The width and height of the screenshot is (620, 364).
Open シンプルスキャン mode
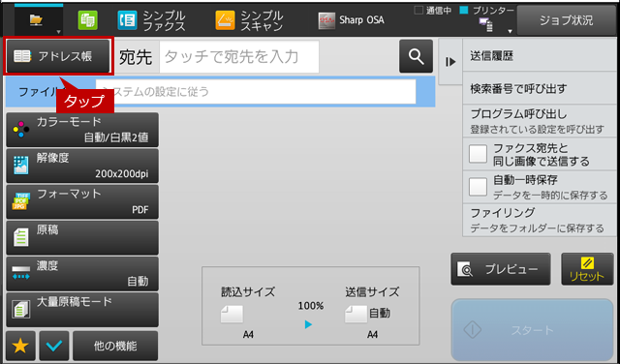tap(250, 20)
